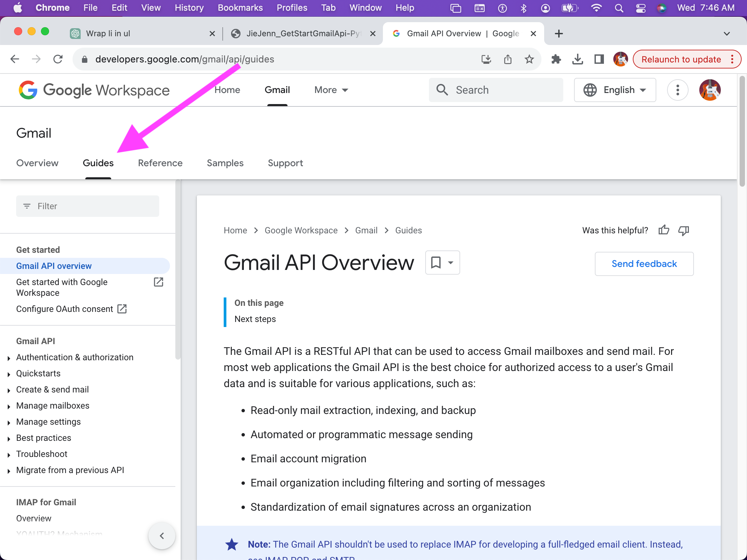This screenshot has width=747, height=560.
Task: Click the external link icon beside Configure OAuth consent
Action: coord(122,309)
